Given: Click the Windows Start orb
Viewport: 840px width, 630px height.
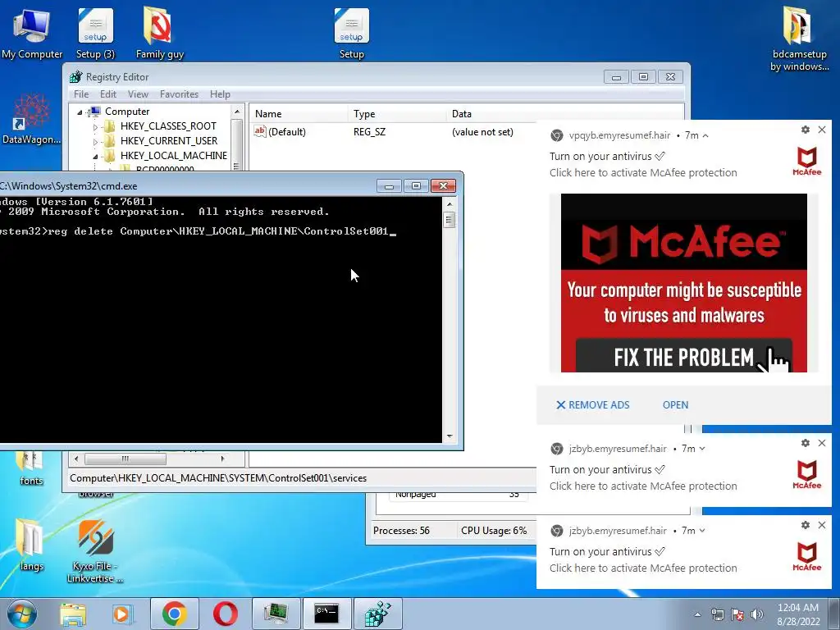Looking at the screenshot, I should tap(22, 614).
